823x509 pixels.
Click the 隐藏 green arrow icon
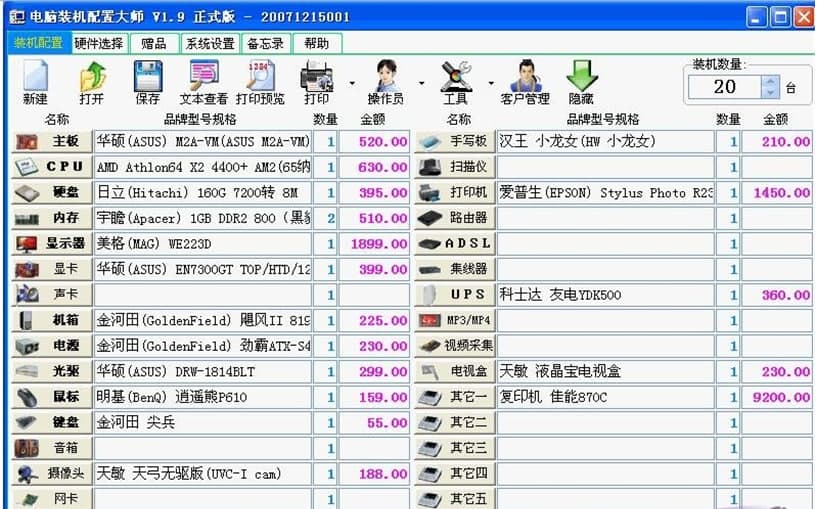pyautogui.click(x=582, y=82)
